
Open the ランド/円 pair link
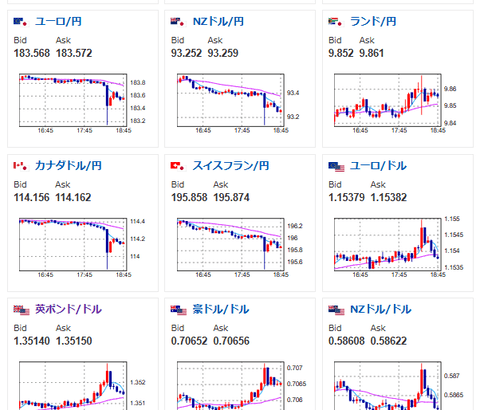click(x=373, y=22)
